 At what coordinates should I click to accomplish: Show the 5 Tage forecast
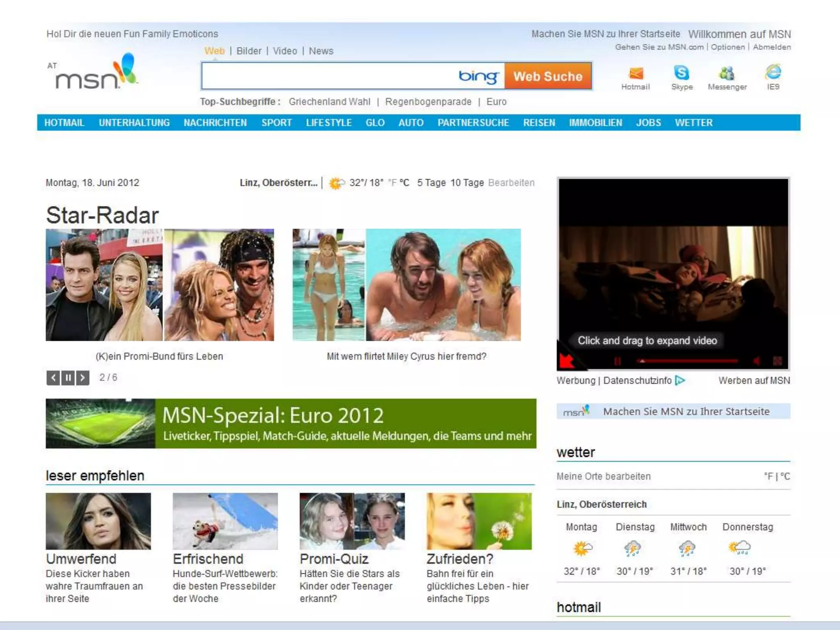431,183
